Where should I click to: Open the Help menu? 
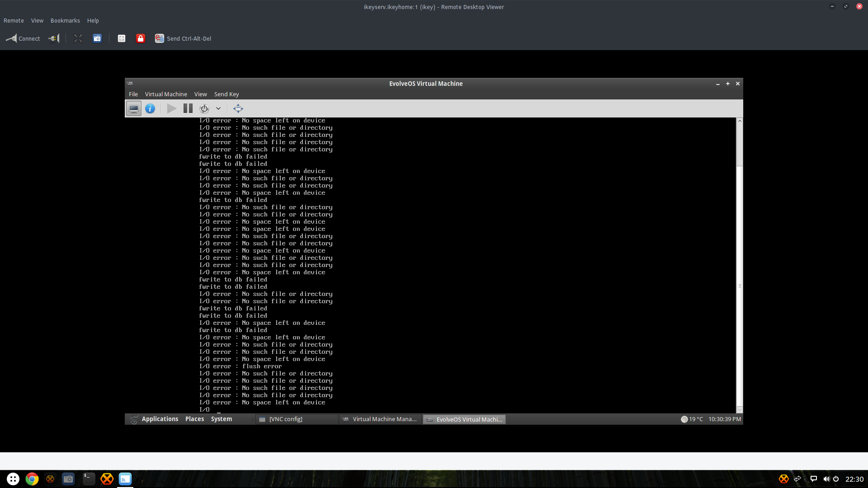click(x=93, y=21)
